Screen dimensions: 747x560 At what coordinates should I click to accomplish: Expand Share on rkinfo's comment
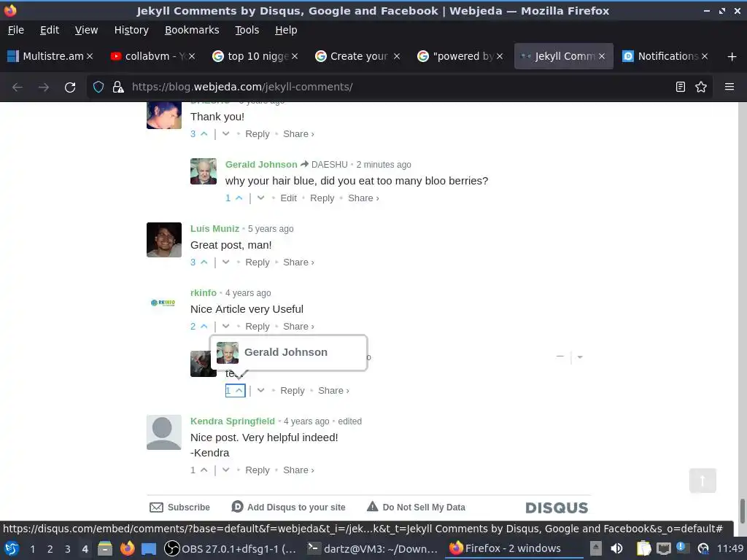[x=298, y=327]
